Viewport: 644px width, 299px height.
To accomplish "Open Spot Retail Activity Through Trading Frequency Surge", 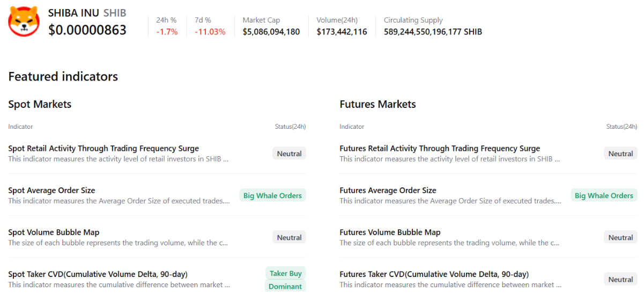I will pos(103,149).
